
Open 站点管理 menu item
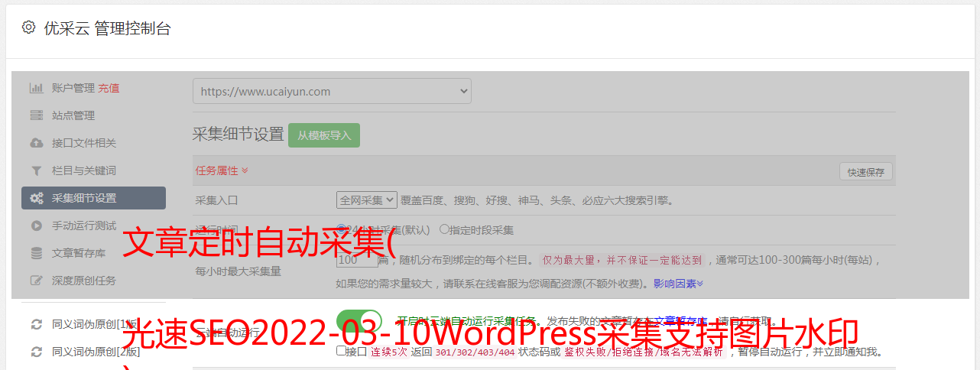pyautogui.click(x=73, y=115)
